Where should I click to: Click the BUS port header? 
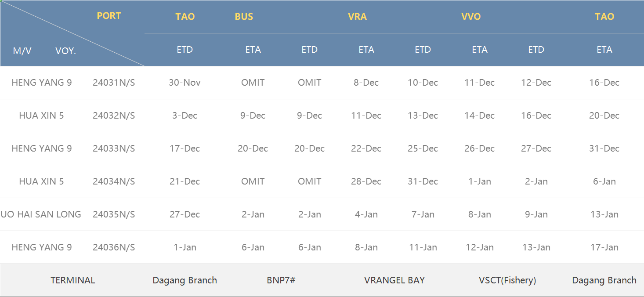[x=244, y=17]
